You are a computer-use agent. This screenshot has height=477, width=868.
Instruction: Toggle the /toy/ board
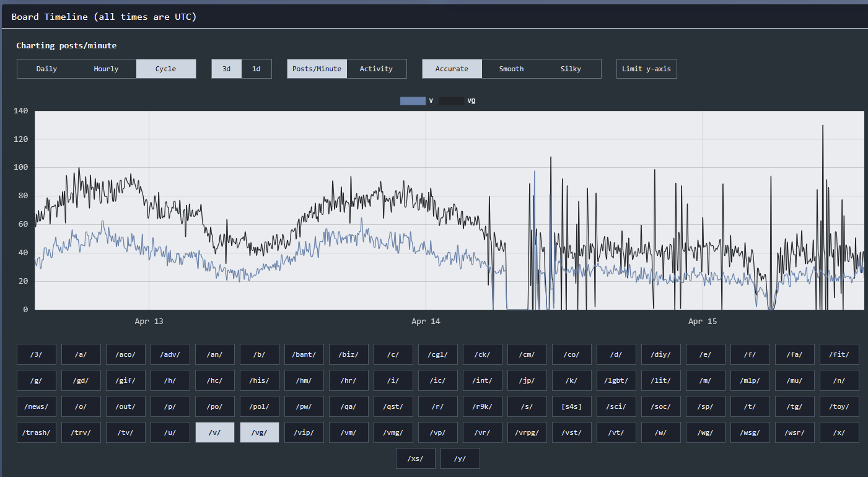point(840,406)
